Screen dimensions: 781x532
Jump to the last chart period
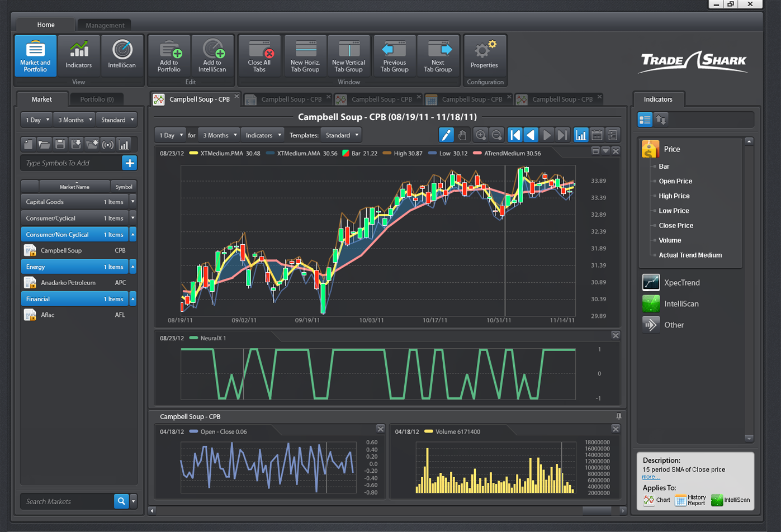[x=562, y=135]
